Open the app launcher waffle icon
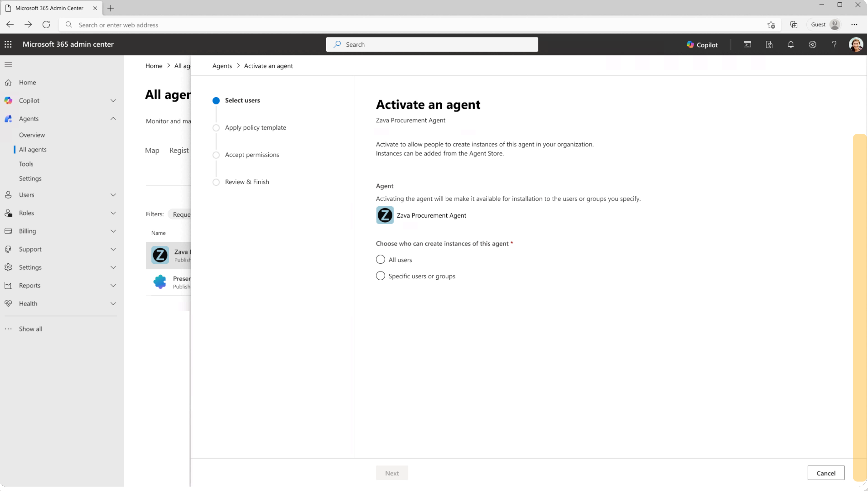Screen dimensions: 868x491 click(x=8, y=44)
